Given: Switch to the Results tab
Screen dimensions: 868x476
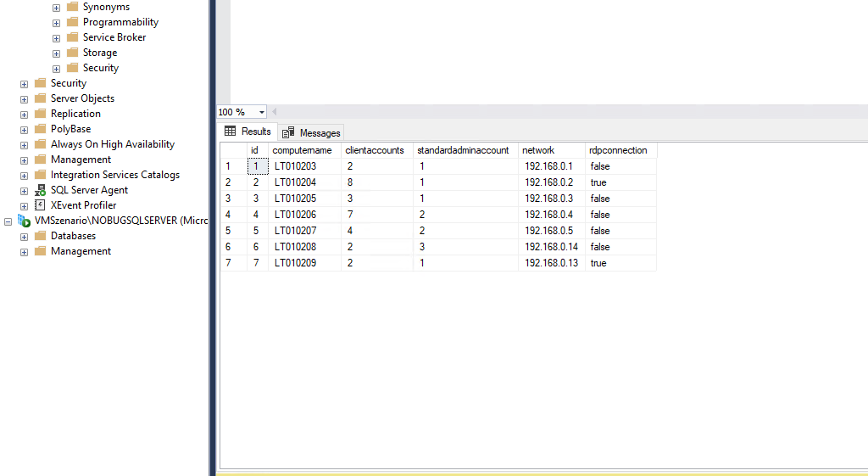Looking at the screenshot, I should [x=248, y=132].
